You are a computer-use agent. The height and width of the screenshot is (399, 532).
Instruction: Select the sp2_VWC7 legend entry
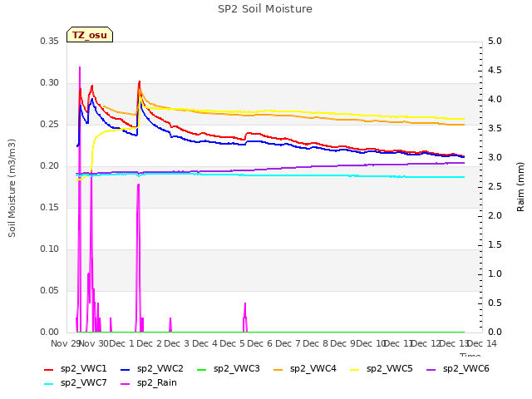tap(76, 383)
